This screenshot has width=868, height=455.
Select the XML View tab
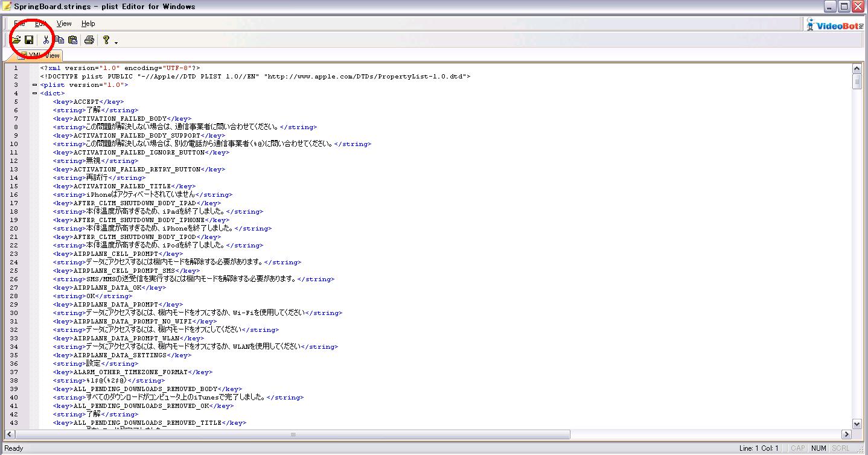[39, 56]
